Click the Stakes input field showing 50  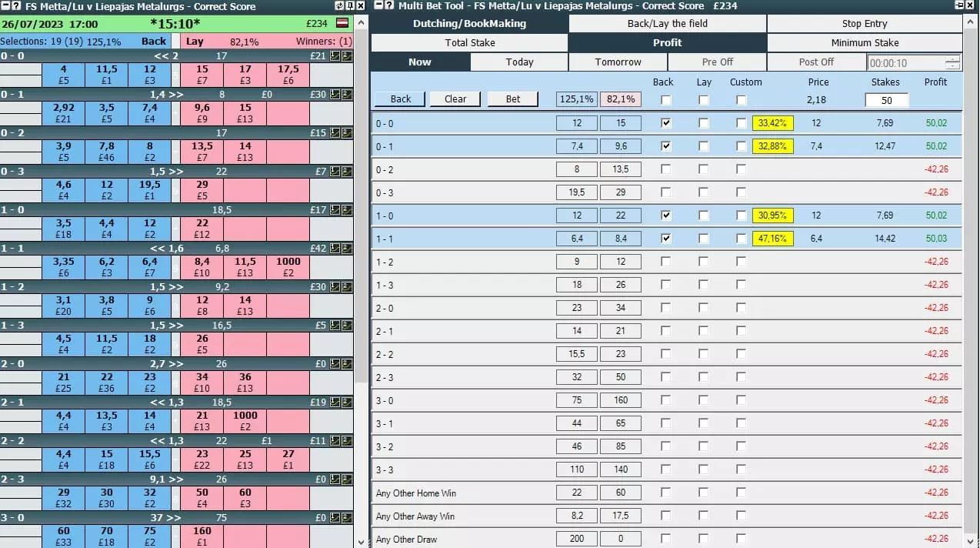pyautogui.click(x=886, y=100)
